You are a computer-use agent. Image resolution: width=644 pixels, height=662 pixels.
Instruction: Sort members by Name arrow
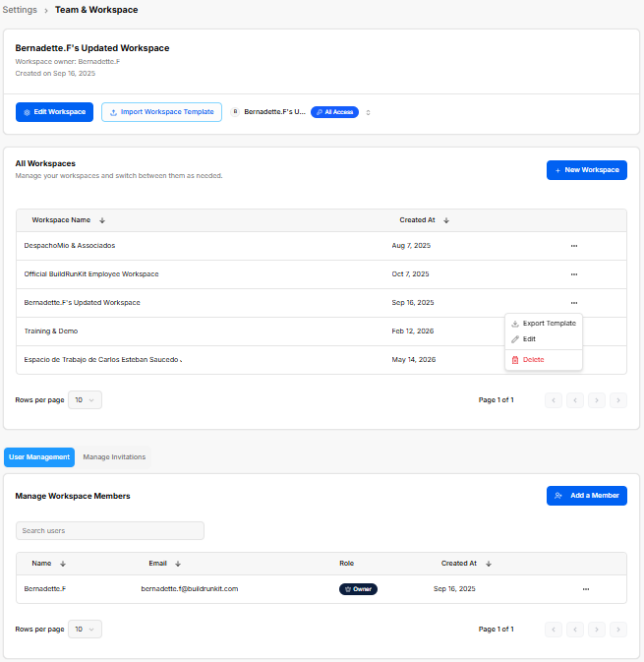pos(63,564)
